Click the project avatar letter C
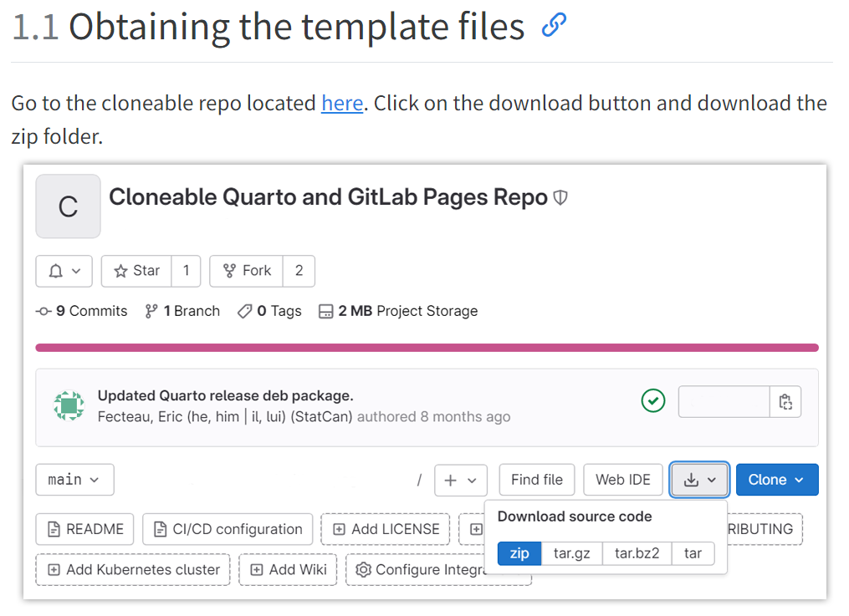This screenshot has height=616, width=849. coord(68,206)
